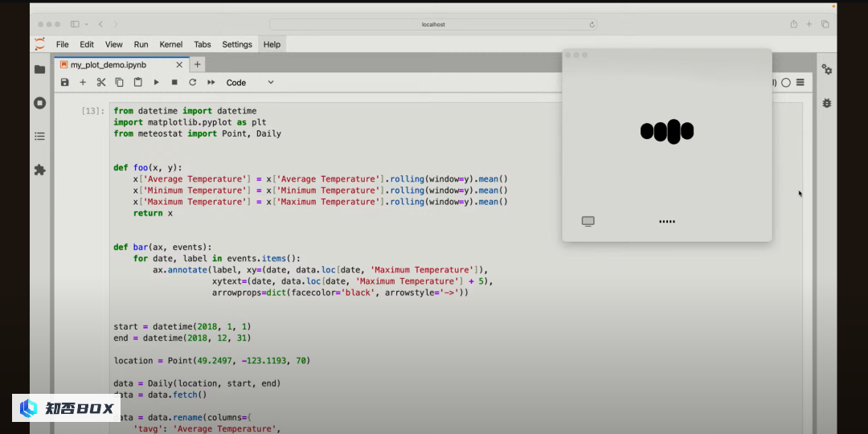Image resolution: width=868 pixels, height=434 pixels.
Task: Cut the selected cell
Action: (x=101, y=83)
